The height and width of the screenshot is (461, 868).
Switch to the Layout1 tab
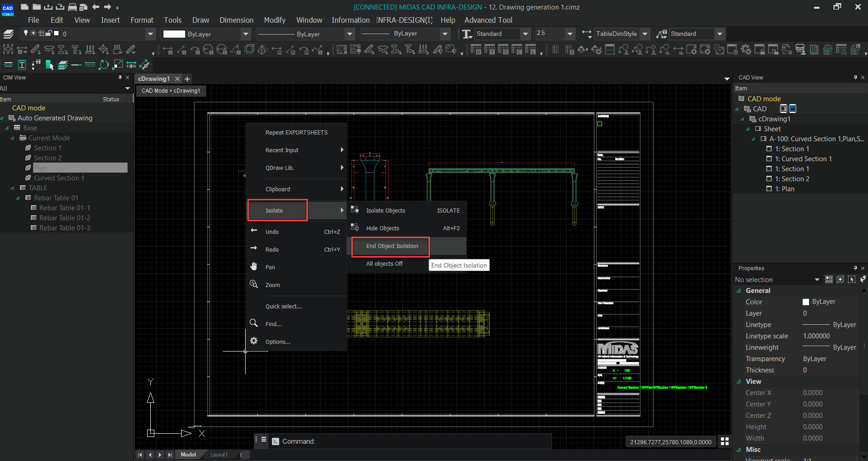coord(219,455)
